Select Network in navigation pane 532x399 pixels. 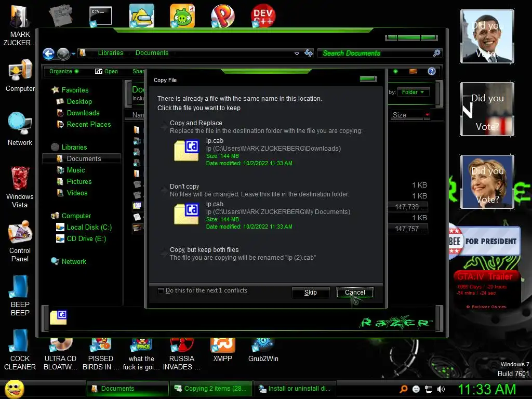pos(74,262)
